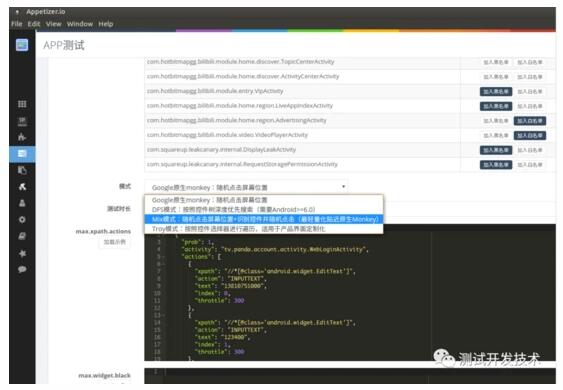Select the DisplayLeakActivity row text

(x=221, y=150)
